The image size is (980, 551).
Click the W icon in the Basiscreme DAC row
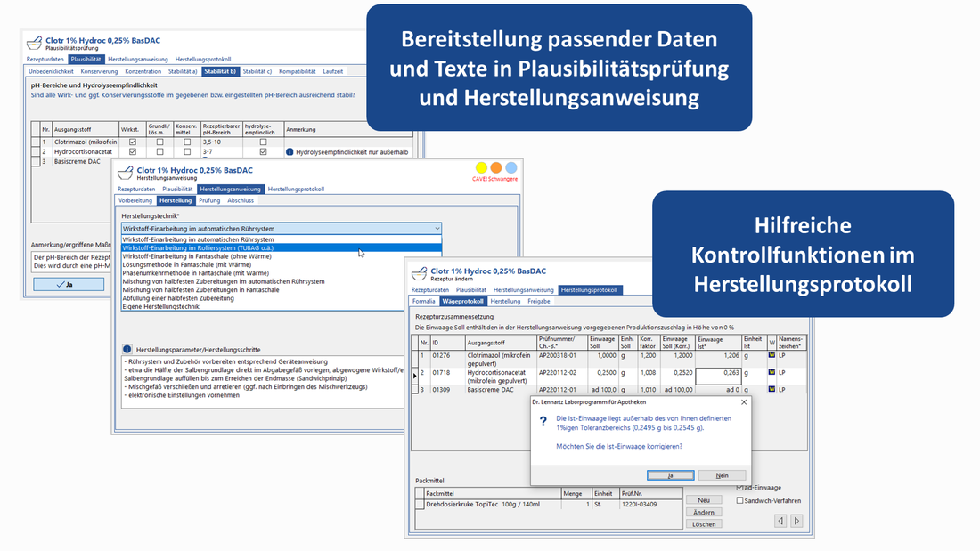pos(772,389)
